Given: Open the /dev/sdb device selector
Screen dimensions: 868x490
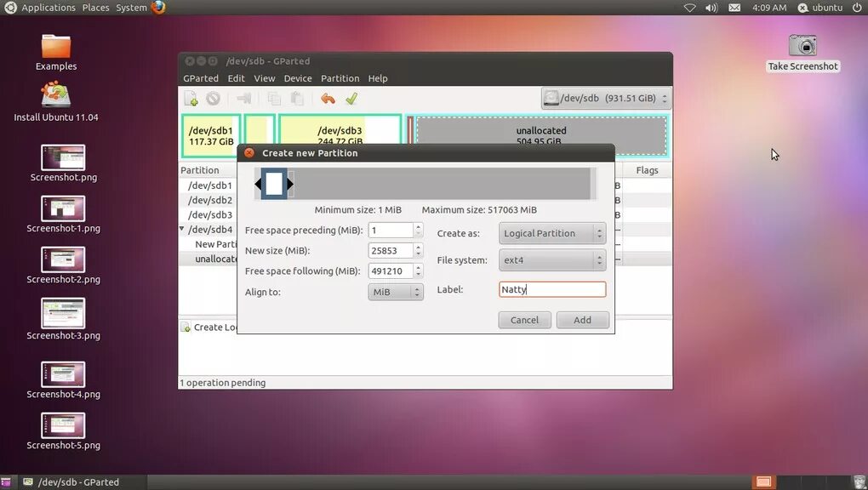Looking at the screenshot, I should 606,99.
